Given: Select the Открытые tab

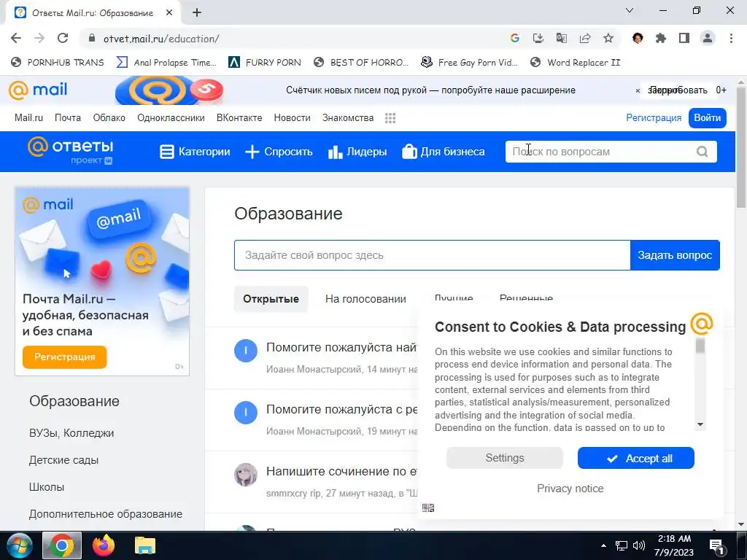Looking at the screenshot, I should [x=271, y=299].
